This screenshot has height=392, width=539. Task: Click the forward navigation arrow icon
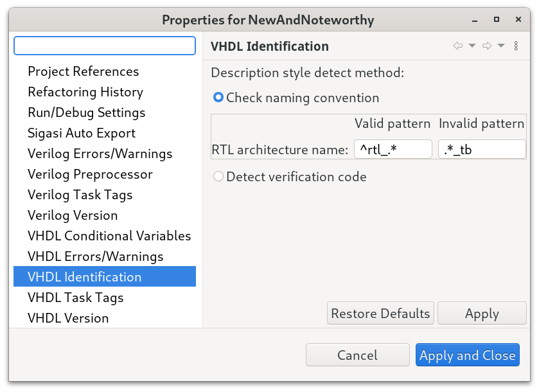pos(487,46)
